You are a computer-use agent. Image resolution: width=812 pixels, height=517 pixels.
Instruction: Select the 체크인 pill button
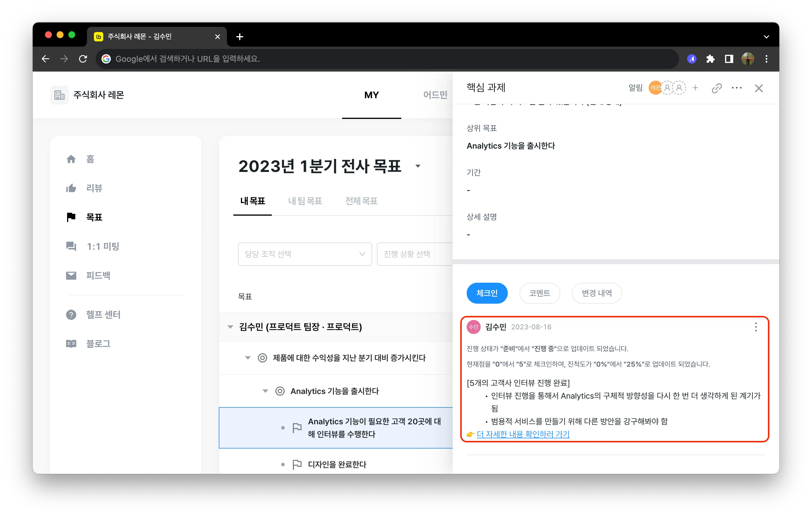point(487,293)
